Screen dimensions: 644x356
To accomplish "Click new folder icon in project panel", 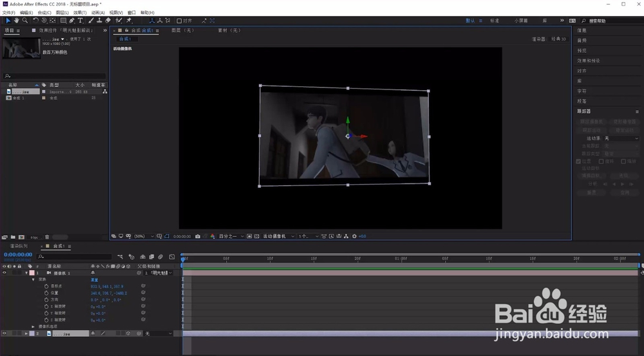I will 13,237.
